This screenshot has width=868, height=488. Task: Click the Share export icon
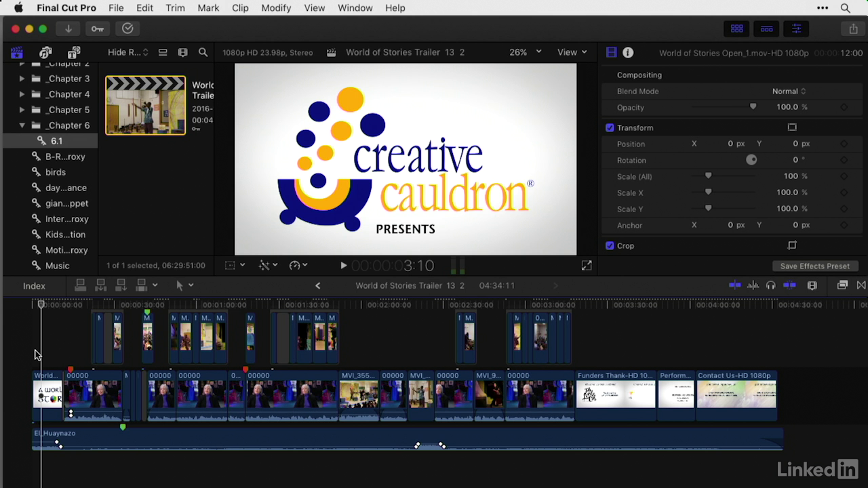(853, 28)
